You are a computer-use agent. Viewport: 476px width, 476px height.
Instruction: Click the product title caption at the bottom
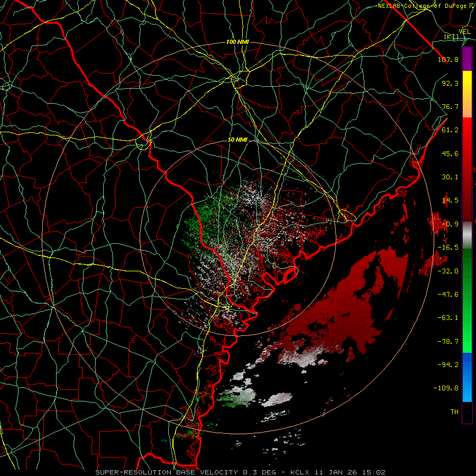241,472
